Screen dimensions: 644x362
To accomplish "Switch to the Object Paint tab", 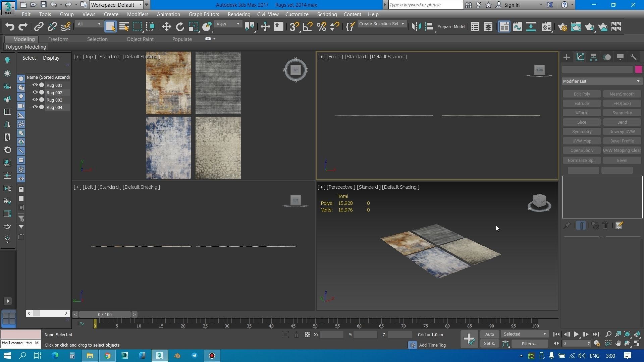I will pos(140,39).
